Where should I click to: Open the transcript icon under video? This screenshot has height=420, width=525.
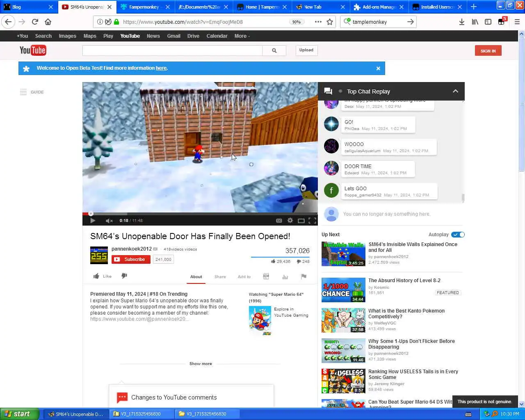point(266,276)
